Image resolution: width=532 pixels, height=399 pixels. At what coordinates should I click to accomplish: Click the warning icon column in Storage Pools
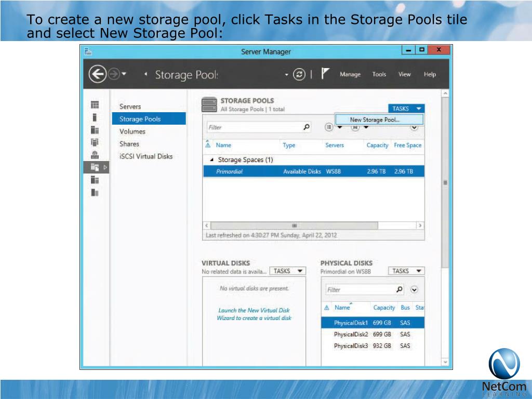[208, 145]
